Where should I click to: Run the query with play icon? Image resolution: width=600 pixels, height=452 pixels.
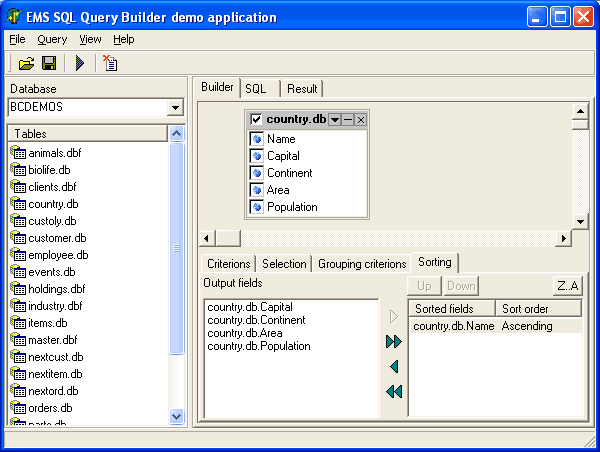coord(80,63)
